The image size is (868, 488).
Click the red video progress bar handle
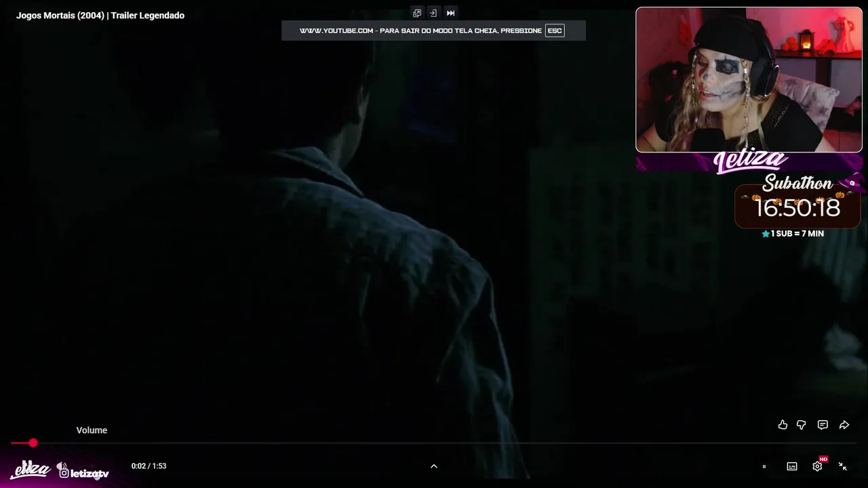[33, 443]
